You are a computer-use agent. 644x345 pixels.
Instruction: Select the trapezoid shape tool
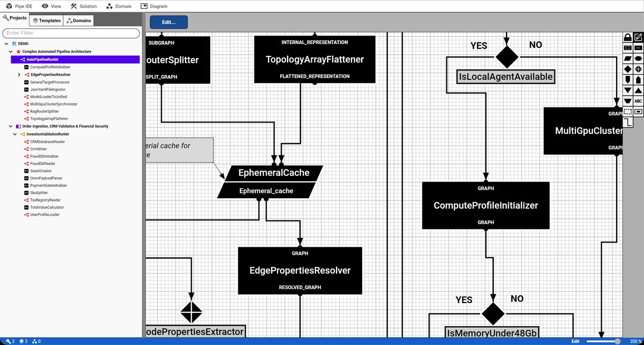click(627, 101)
